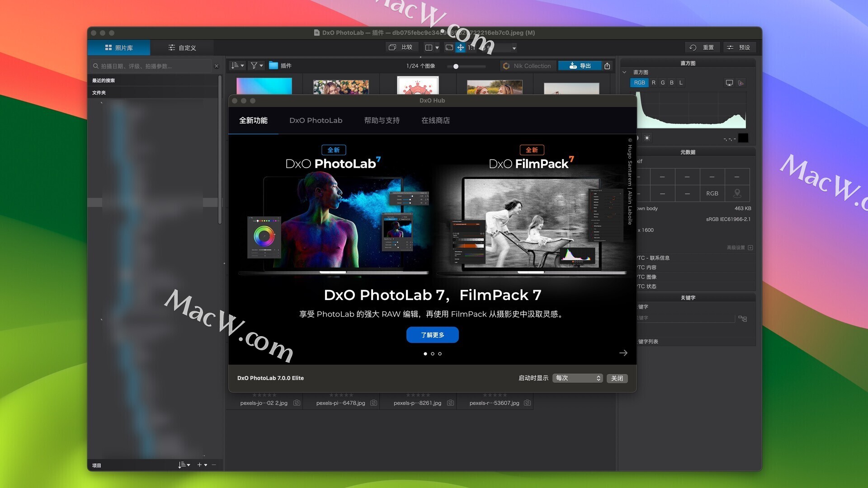
Task: Collapse the 直方图 histogram section chevron
Action: click(624, 72)
